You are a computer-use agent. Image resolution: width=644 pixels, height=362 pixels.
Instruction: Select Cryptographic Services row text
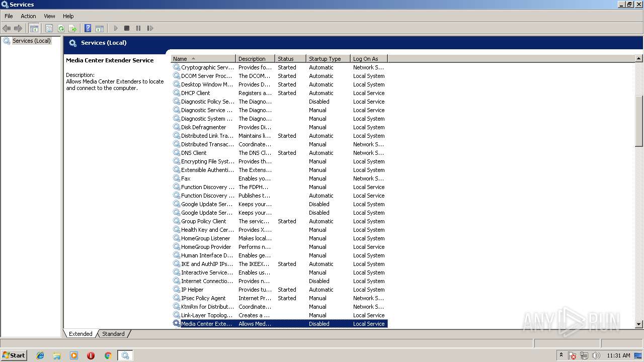[x=207, y=67]
